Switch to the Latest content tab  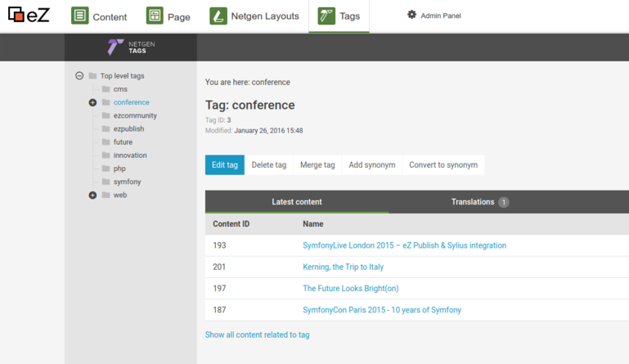click(297, 202)
